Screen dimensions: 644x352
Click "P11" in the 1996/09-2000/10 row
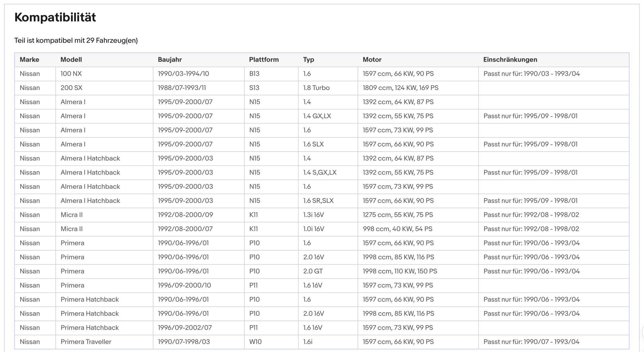(x=253, y=285)
